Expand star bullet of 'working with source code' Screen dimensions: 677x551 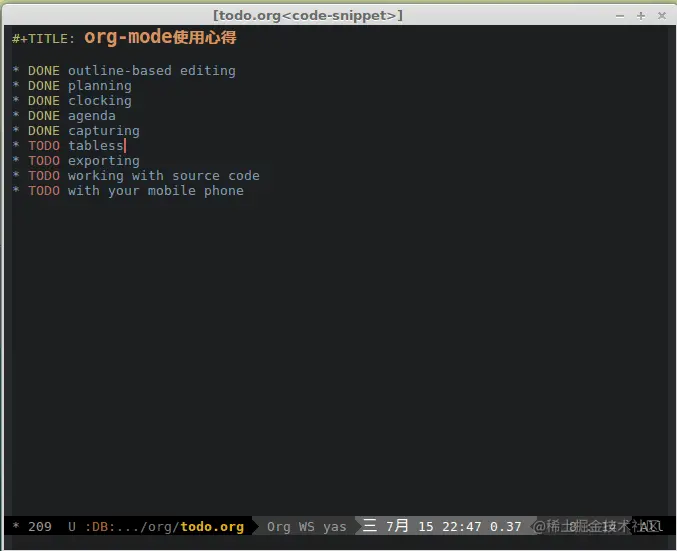point(16,175)
